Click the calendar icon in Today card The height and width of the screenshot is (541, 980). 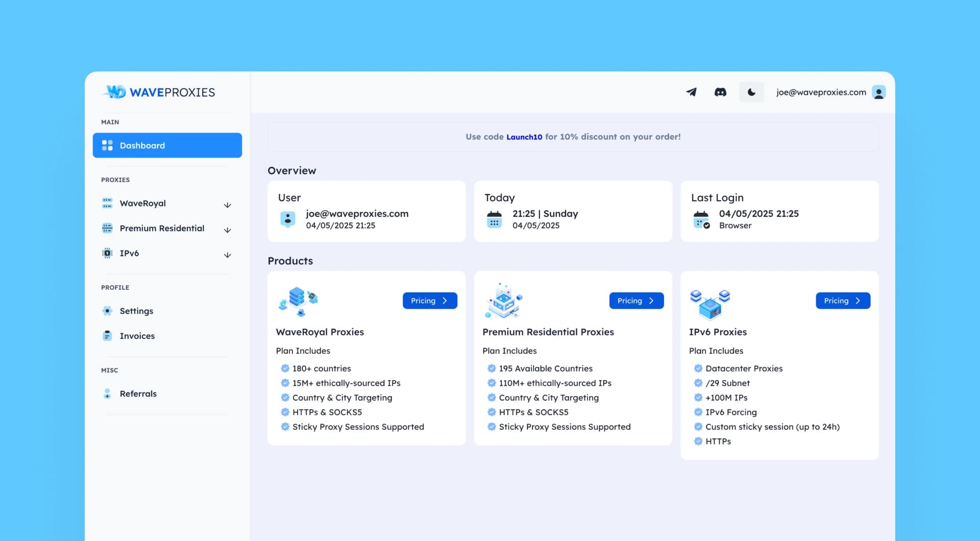point(494,219)
